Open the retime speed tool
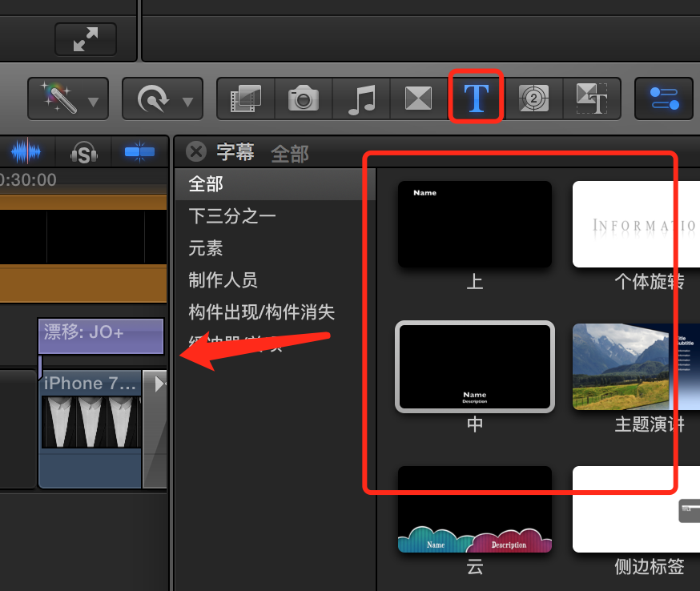The width and height of the screenshot is (700, 591). click(153, 98)
